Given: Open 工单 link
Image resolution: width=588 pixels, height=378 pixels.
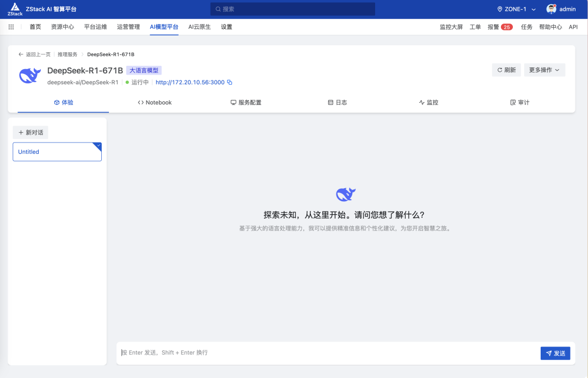Looking at the screenshot, I should tap(475, 27).
